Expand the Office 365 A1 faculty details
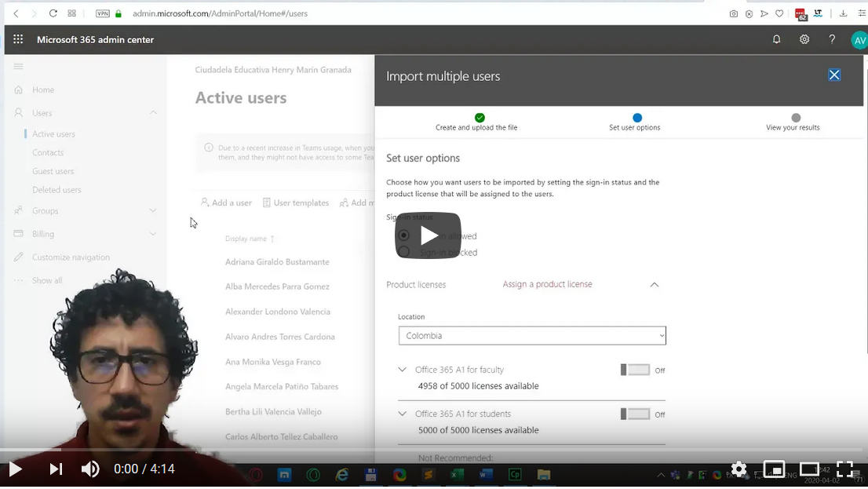Viewport: 868px width, 489px height. [x=402, y=369]
